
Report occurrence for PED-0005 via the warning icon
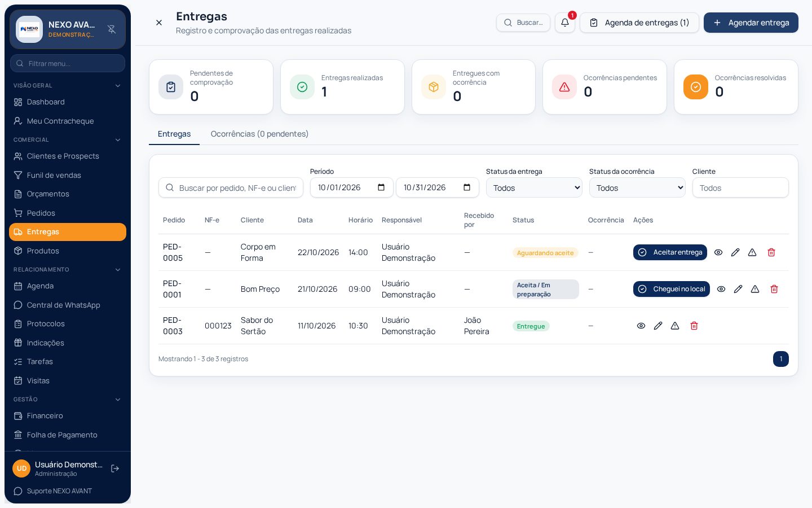point(752,252)
